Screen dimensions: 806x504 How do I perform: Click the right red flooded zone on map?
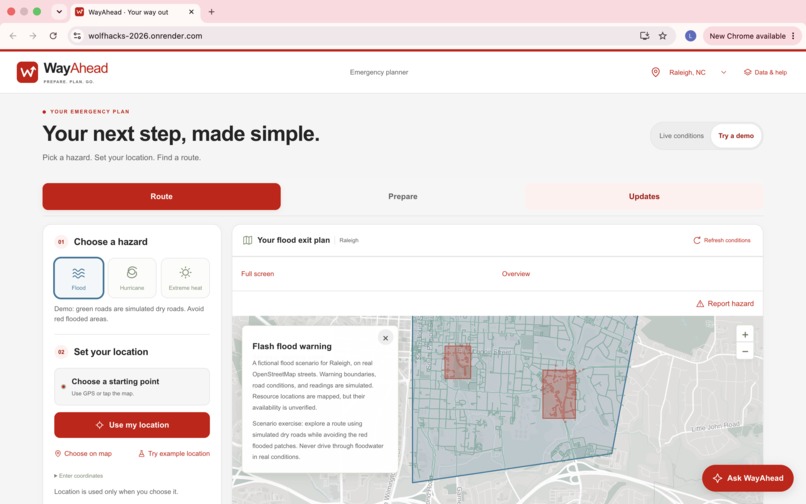[x=559, y=394]
